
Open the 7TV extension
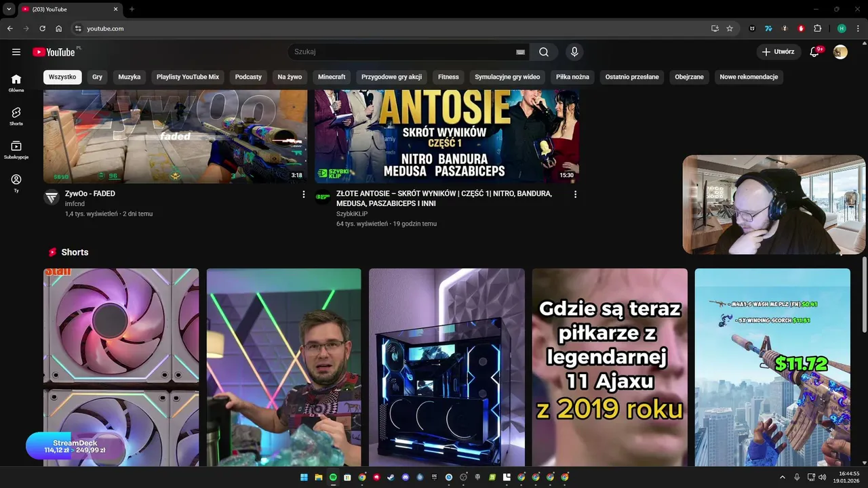[x=768, y=28]
